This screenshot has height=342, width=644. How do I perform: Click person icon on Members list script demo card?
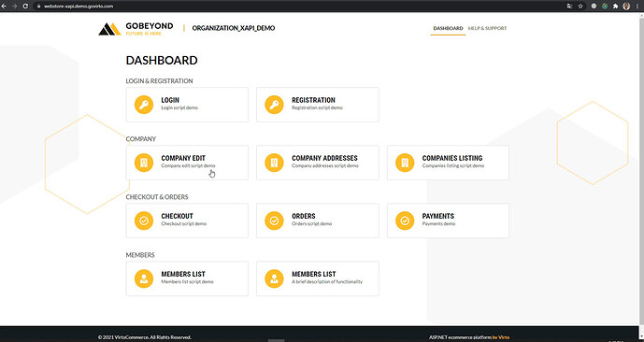pyautogui.click(x=144, y=278)
